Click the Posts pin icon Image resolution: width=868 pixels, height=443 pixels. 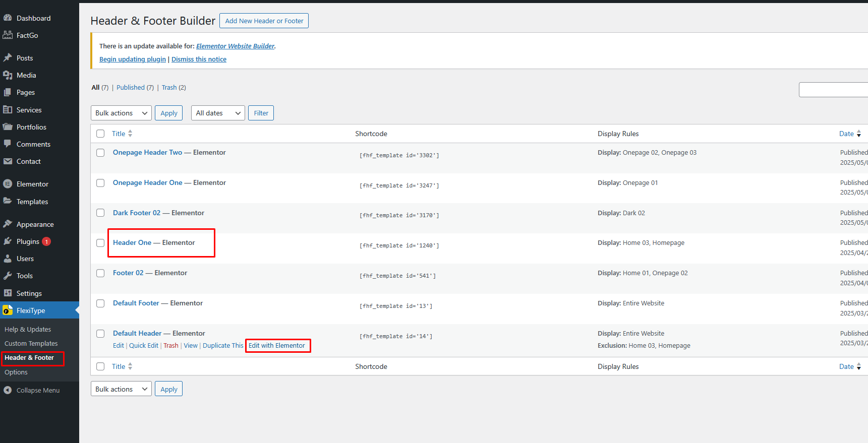8,57
